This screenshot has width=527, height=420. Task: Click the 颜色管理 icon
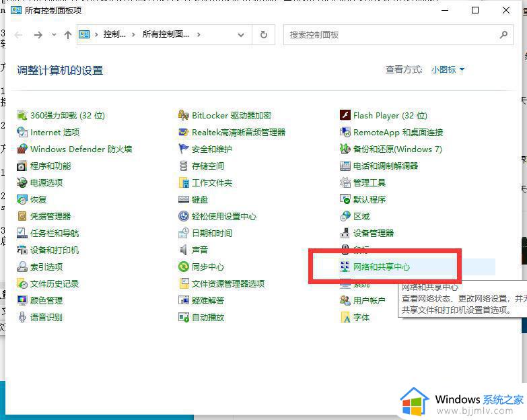(x=22, y=300)
